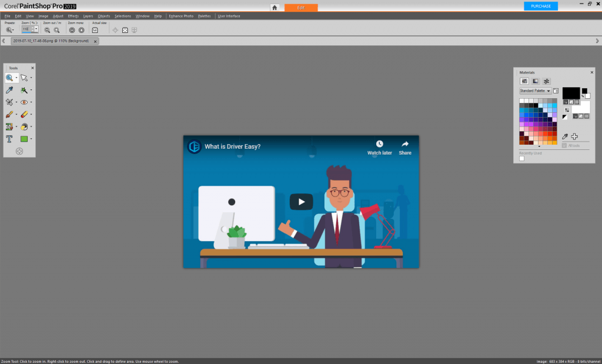Switch Materials to the Swatches view
The image size is (602, 364).
[524, 81]
